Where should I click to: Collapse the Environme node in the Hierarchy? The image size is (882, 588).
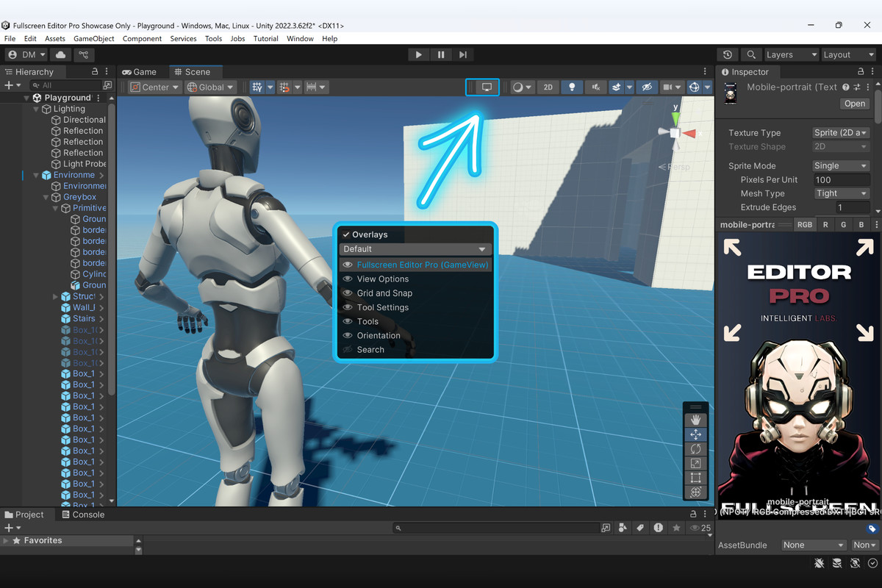(x=35, y=174)
